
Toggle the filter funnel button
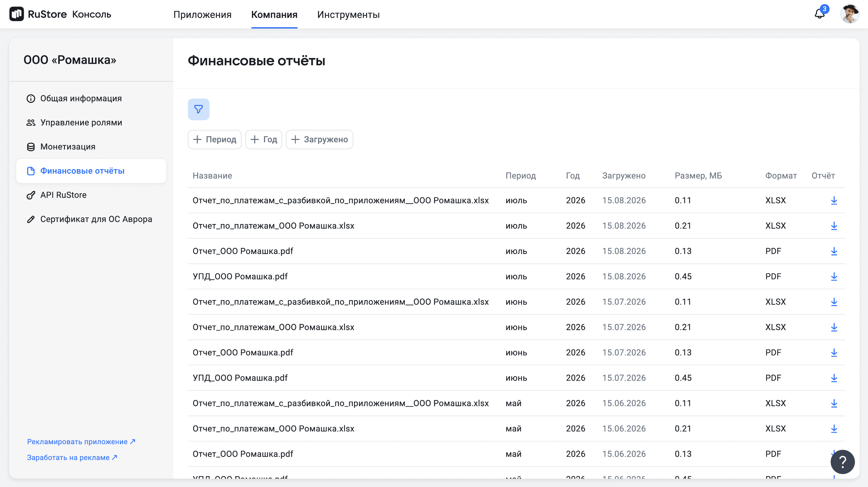pyautogui.click(x=198, y=109)
